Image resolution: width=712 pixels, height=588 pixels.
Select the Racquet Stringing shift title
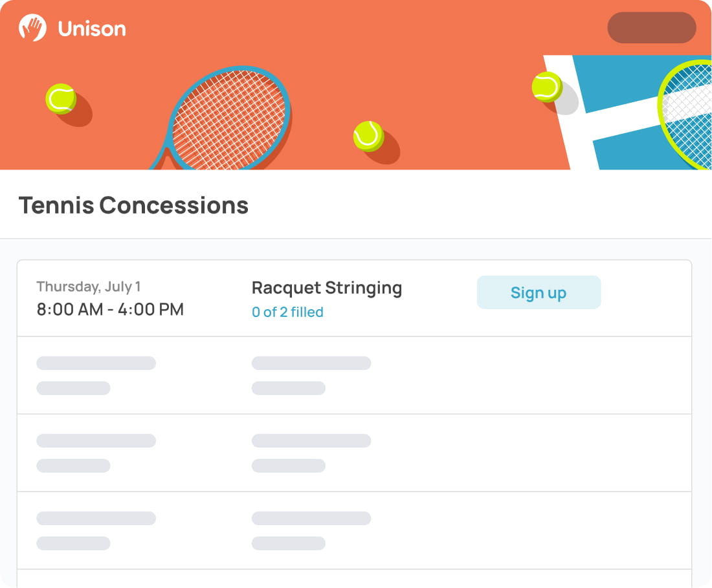(x=326, y=288)
